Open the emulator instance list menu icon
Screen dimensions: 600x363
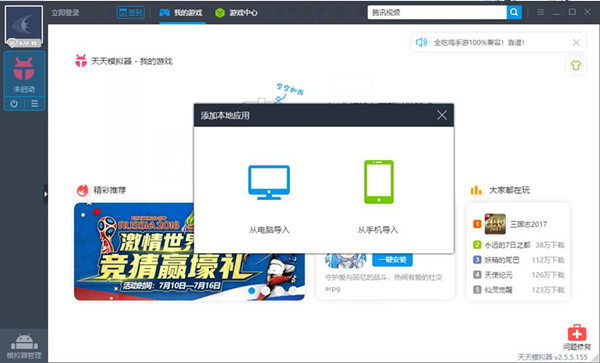[x=34, y=104]
